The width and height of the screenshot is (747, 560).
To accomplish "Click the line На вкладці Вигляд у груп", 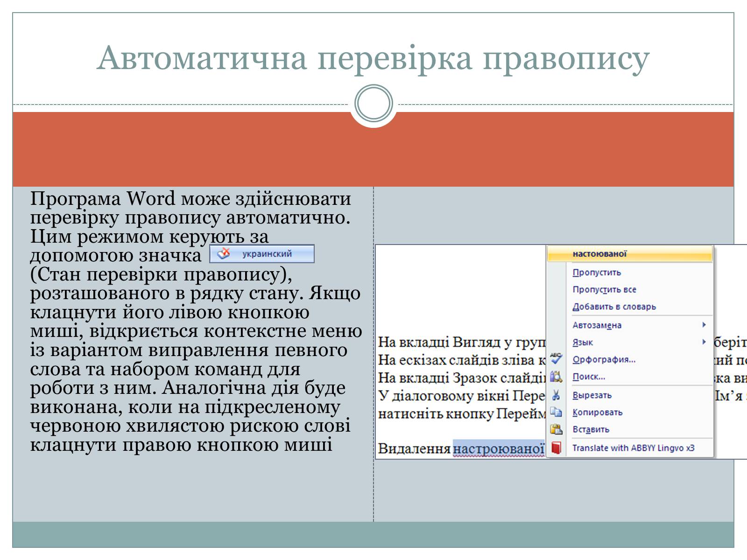I will click(x=462, y=343).
